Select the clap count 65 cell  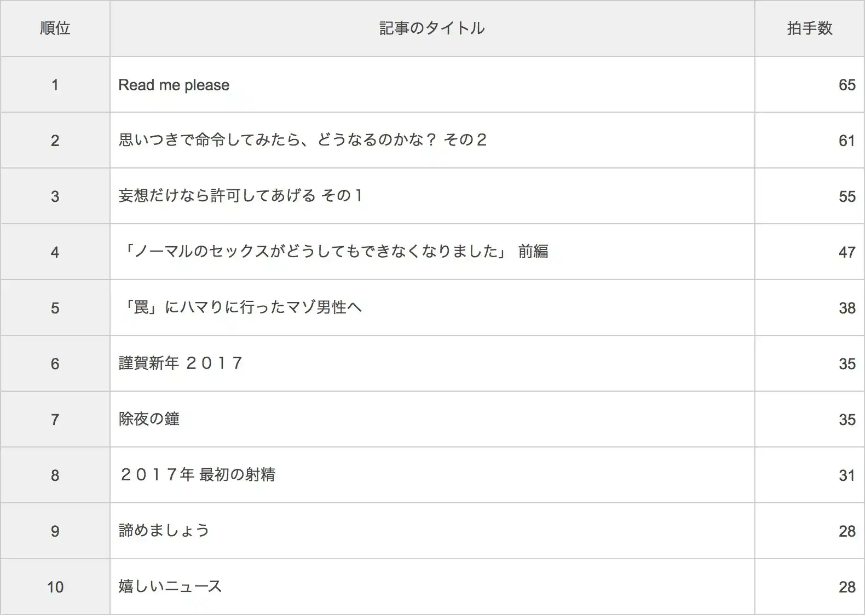coord(846,85)
